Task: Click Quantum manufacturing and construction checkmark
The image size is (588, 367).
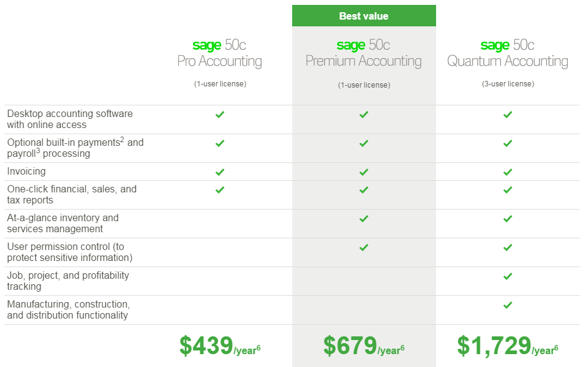Action: (508, 305)
